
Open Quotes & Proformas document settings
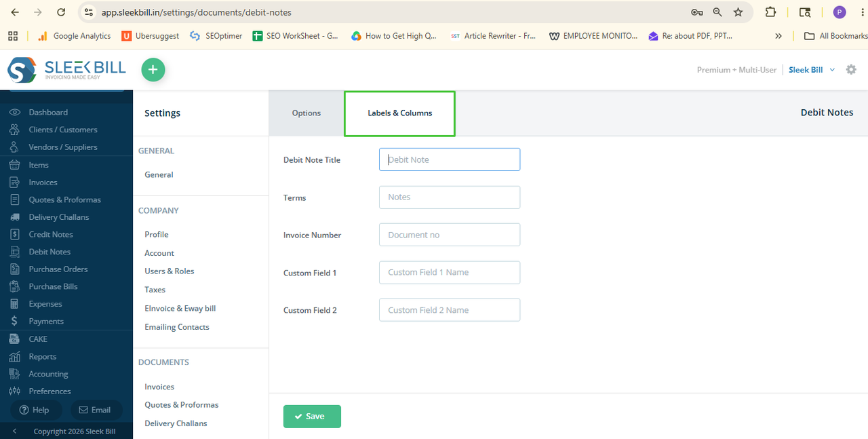182,404
